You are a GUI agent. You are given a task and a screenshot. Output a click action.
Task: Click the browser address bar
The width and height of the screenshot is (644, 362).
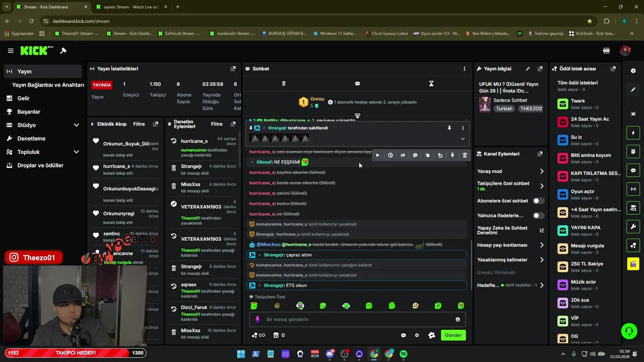312,21
